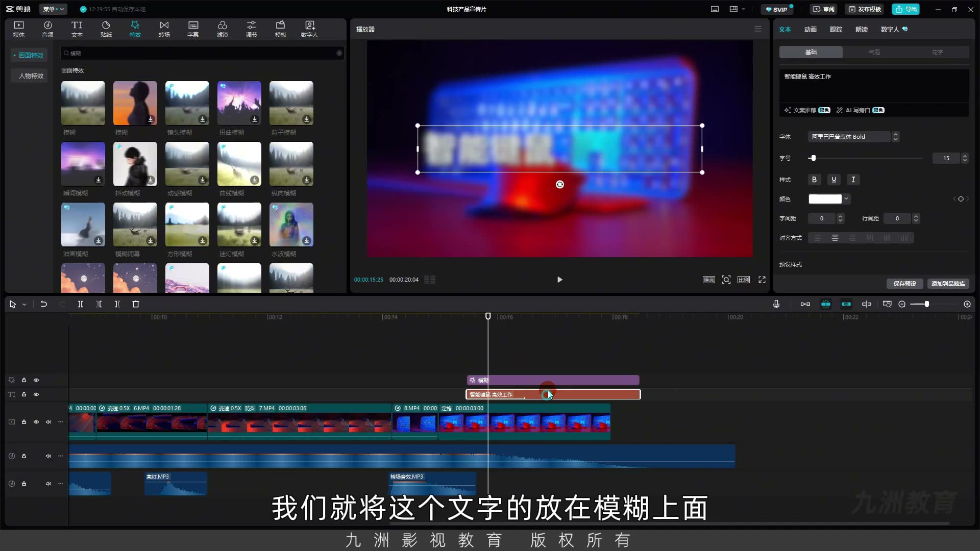This screenshot has width=980, height=551.
Task: Click the zoom-out minus icon on timeline
Action: coord(902,304)
